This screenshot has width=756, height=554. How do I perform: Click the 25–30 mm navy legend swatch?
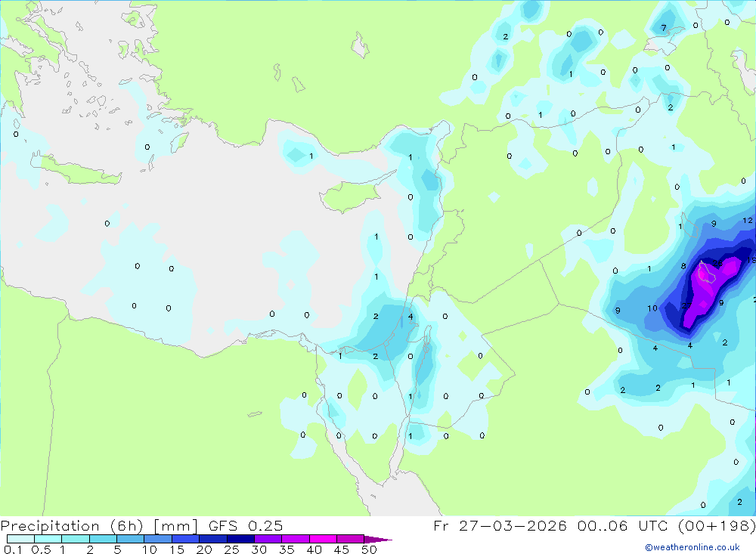tap(240, 539)
